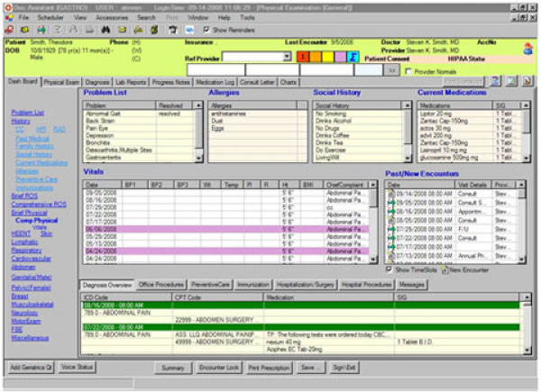Click the Problem List table's scroll-down arrow
The image size is (541, 392).
pos(198,159)
